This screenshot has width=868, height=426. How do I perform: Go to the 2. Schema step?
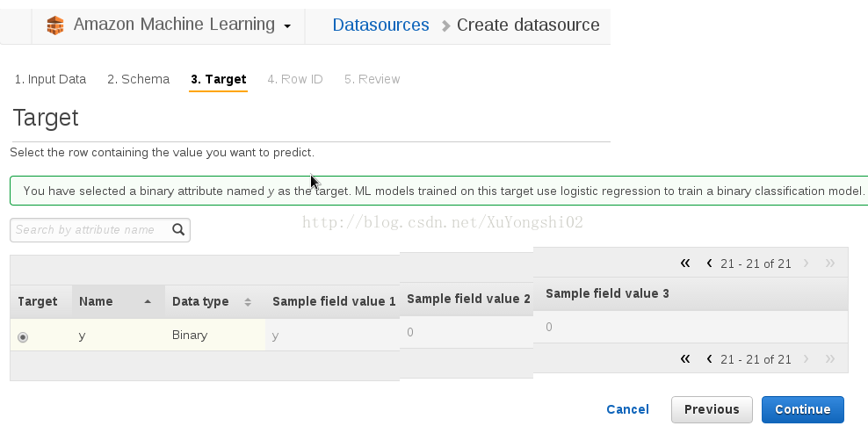point(139,79)
